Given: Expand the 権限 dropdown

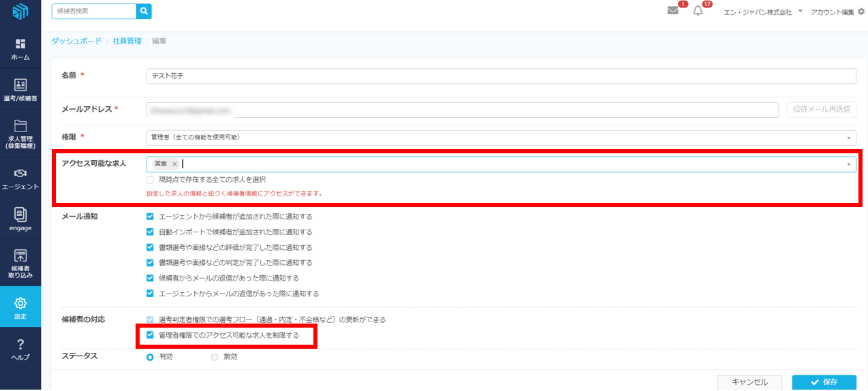Looking at the screenshot, I should point(849,138).
